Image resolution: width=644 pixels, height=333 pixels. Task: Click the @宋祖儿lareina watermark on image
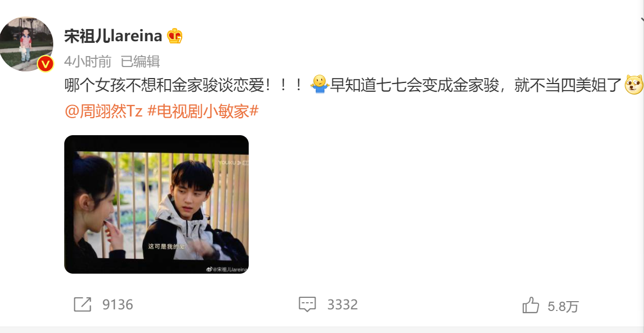(x=227, y=269)
